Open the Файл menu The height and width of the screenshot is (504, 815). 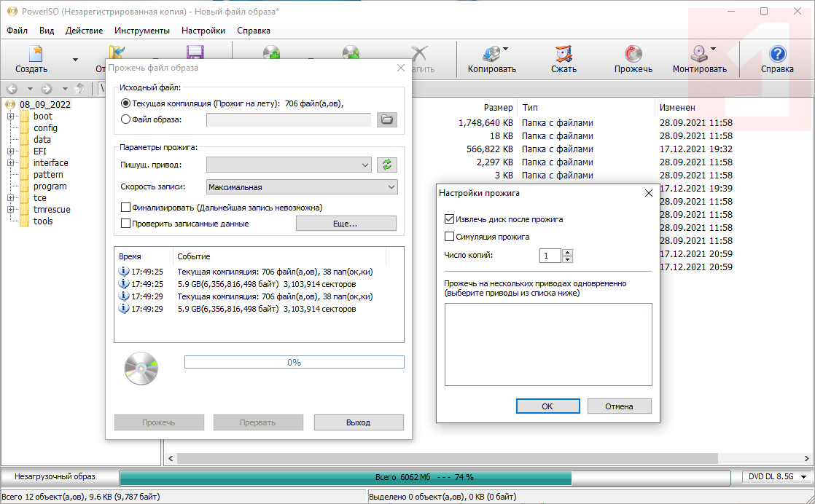[x=17, y=31]
